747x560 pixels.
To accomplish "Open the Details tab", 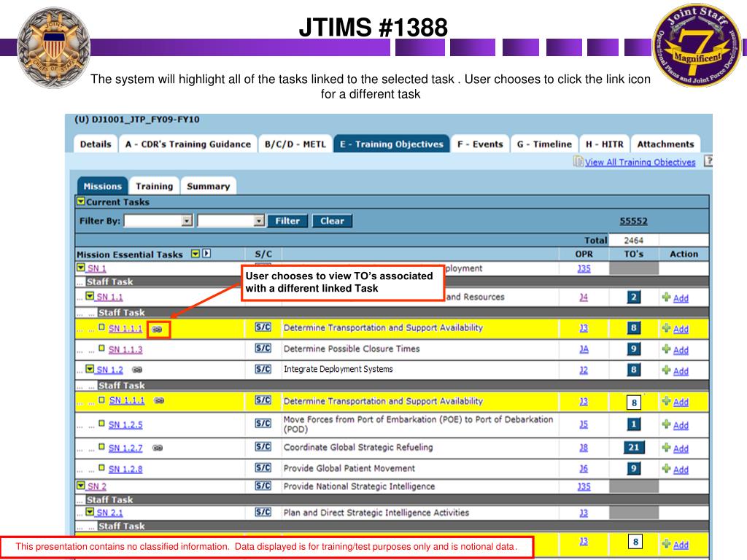I will click(96, 144).
